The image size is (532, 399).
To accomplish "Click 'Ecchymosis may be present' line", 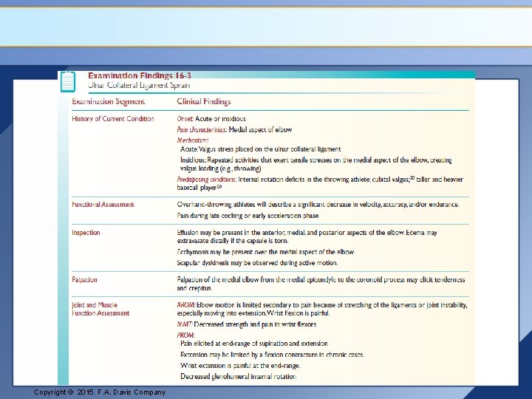I will (x=266, y=252).
